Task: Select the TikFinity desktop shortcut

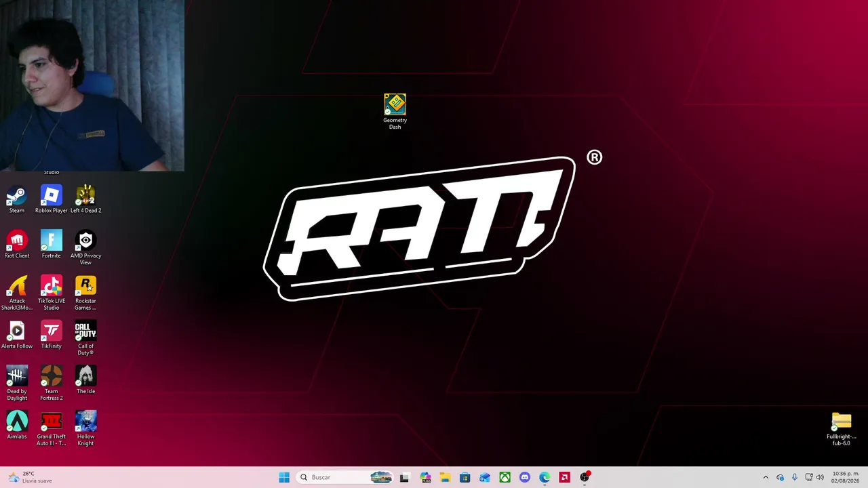Action: point(51,335)
